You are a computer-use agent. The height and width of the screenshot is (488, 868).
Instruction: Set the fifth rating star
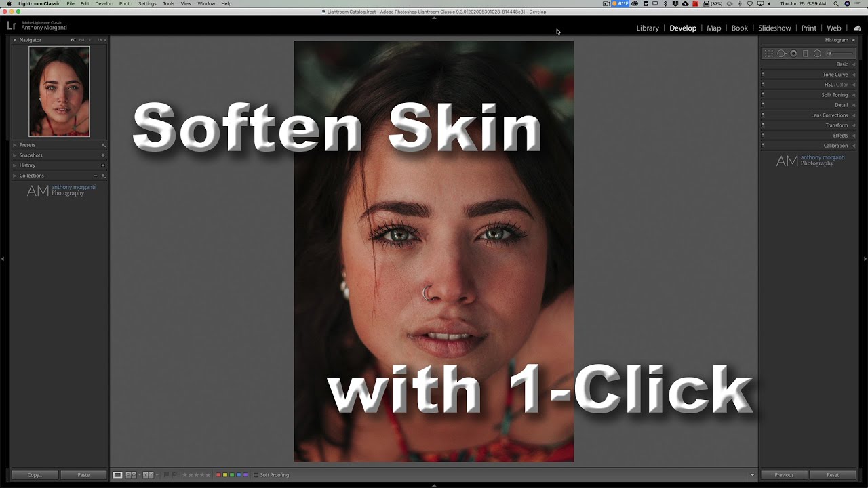click(x=208, y=475)
